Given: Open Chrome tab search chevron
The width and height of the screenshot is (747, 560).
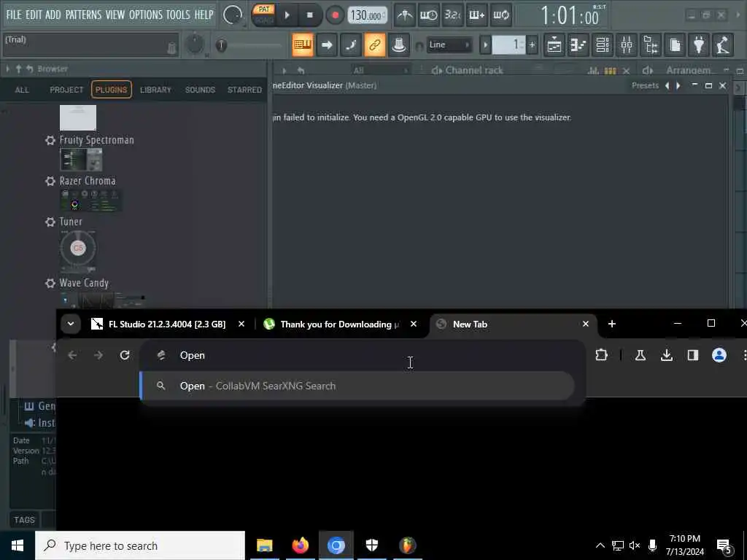Looking at the screenshot, I should tap(71, 324).
